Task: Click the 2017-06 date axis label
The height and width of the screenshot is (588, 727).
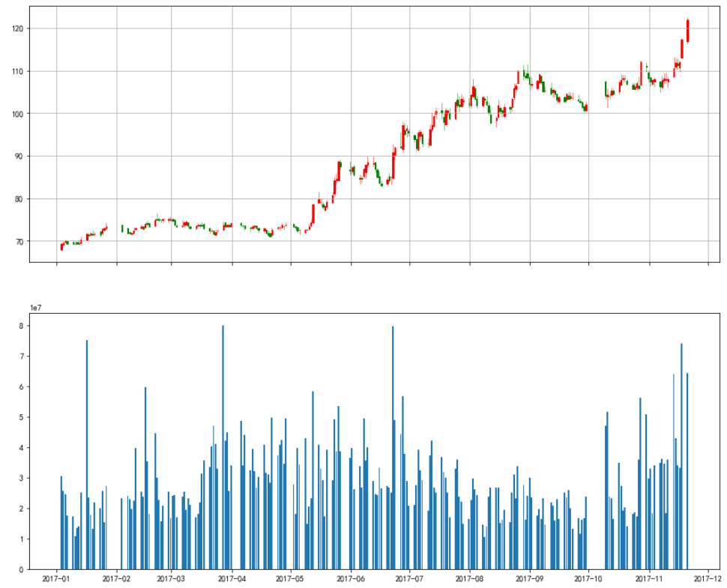Action: (x=351, y=579)
